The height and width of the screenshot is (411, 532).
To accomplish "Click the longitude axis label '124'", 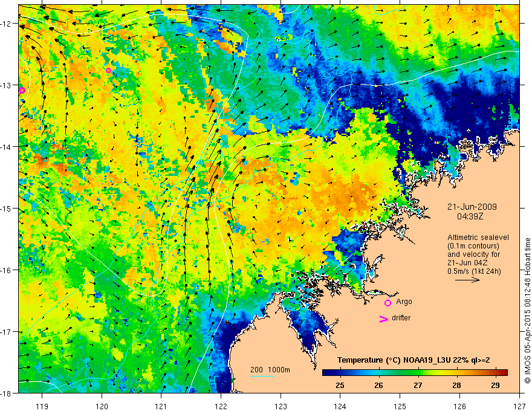I will [x=340, y=406].
